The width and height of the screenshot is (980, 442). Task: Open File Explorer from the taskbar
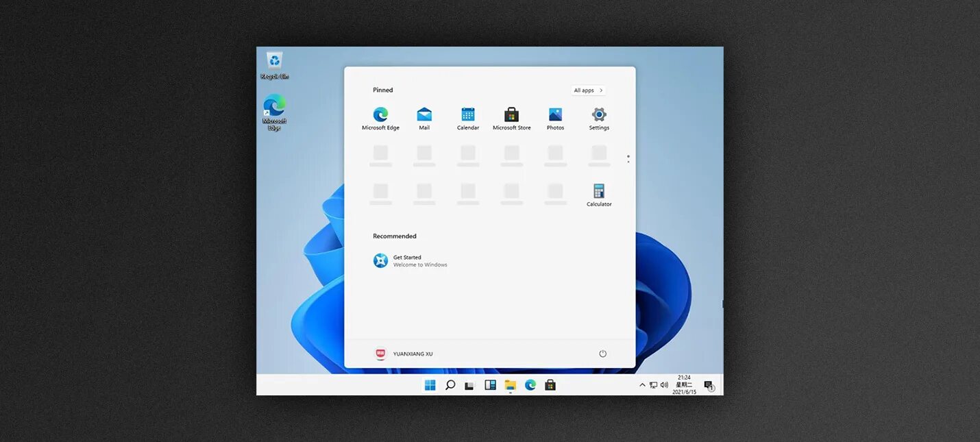(x=510, y=385)
